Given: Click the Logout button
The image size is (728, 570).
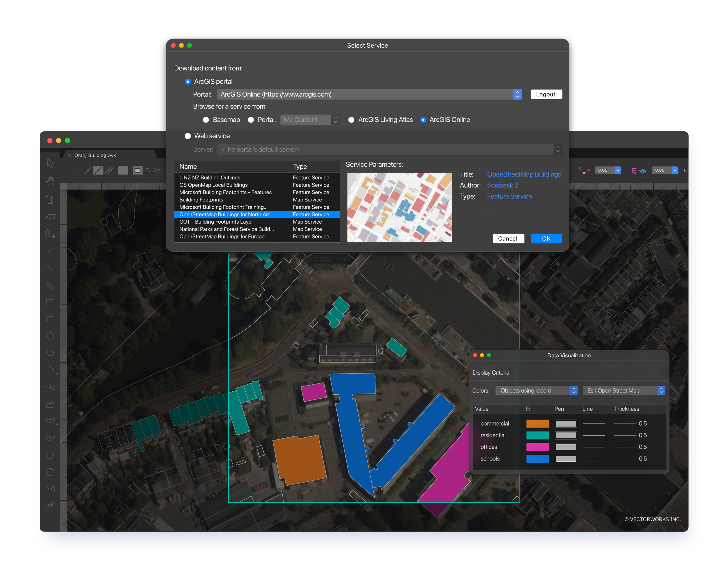Looking at the screenshot, I should click(545, 94).
